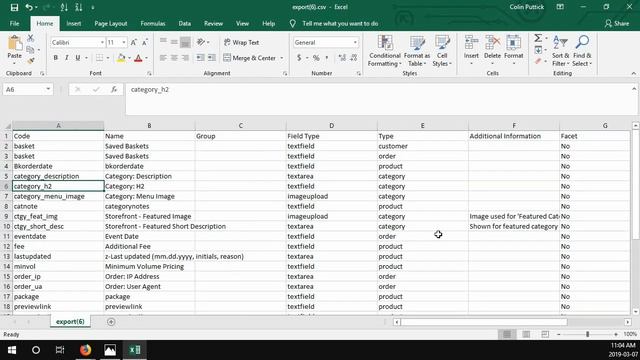Switch to the Page Layout tab
Image resolution: width=640 pixels, height=360 pixels.
click(x=111, y=24)
